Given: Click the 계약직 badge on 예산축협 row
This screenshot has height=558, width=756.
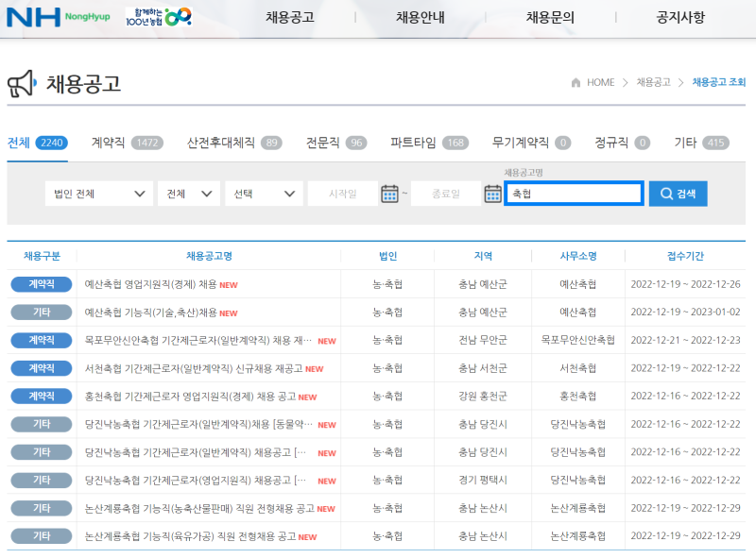Looking at the screenshot, I should (41, 284).
